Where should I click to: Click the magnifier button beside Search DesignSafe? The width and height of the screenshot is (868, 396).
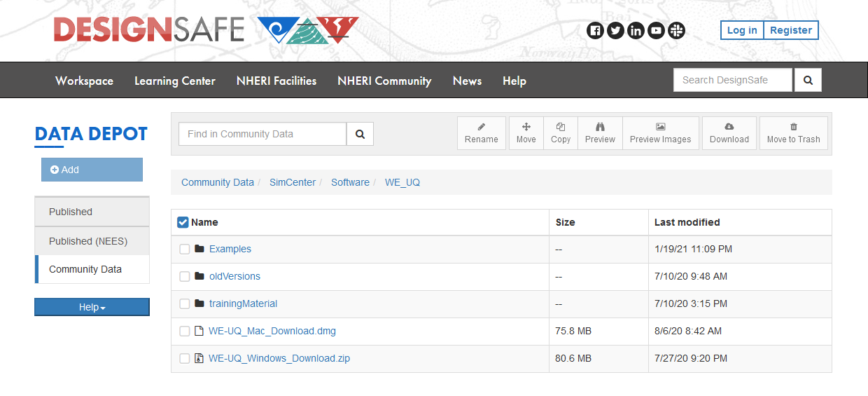(808, 80)
